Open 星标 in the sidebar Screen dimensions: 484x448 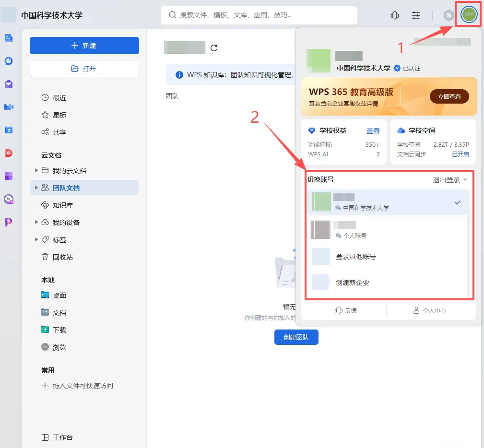(84, 115)
